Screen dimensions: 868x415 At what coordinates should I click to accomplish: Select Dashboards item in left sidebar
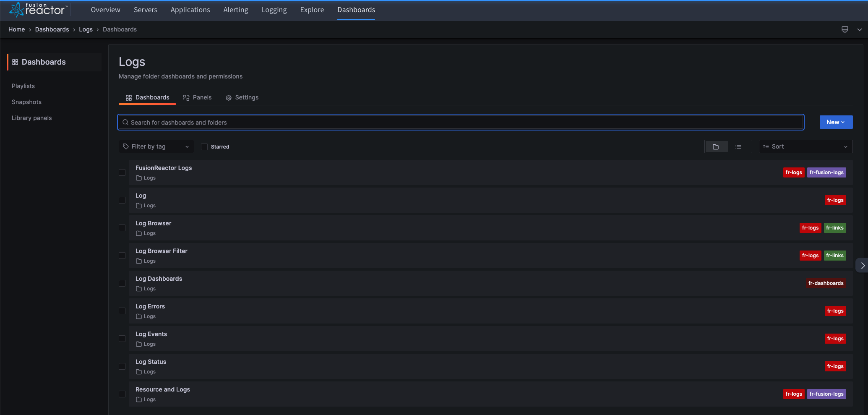point(54,62)
